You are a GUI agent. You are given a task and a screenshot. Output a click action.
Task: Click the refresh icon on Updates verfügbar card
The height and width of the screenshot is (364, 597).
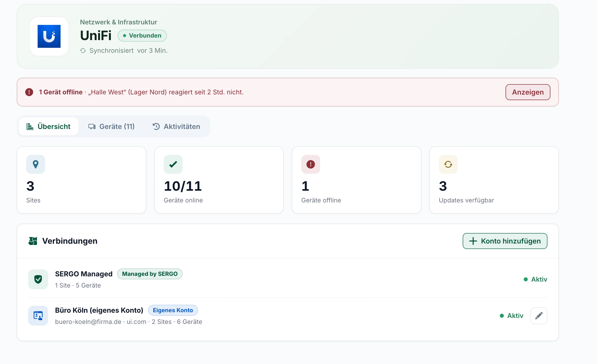point(448,164)
